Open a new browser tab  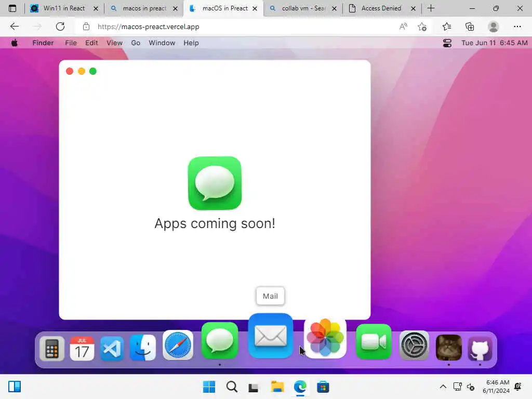point(431,8)
